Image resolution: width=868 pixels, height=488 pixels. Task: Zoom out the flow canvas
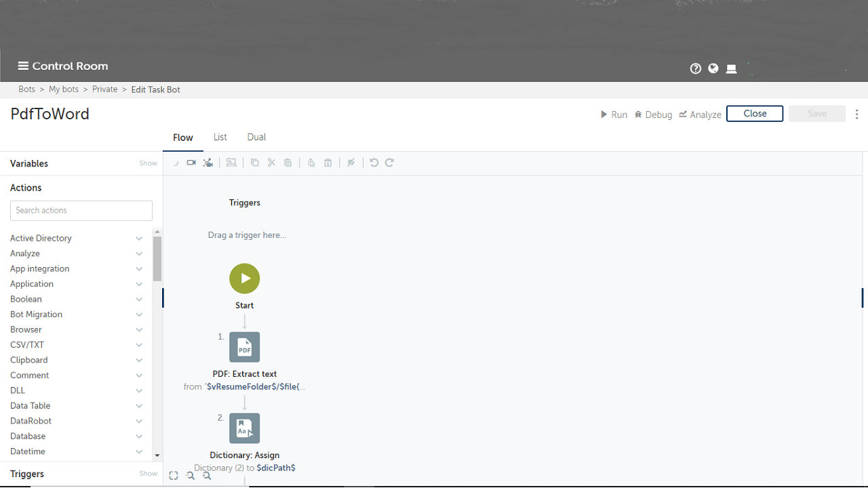pyautogui.click(x=191, y=476)
